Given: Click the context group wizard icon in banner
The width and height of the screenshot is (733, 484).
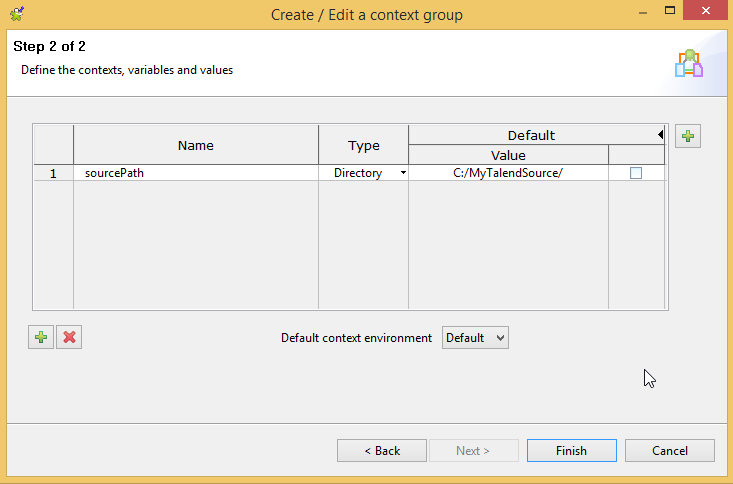Looking at the screenshot, I should click(x=689, y=63).
